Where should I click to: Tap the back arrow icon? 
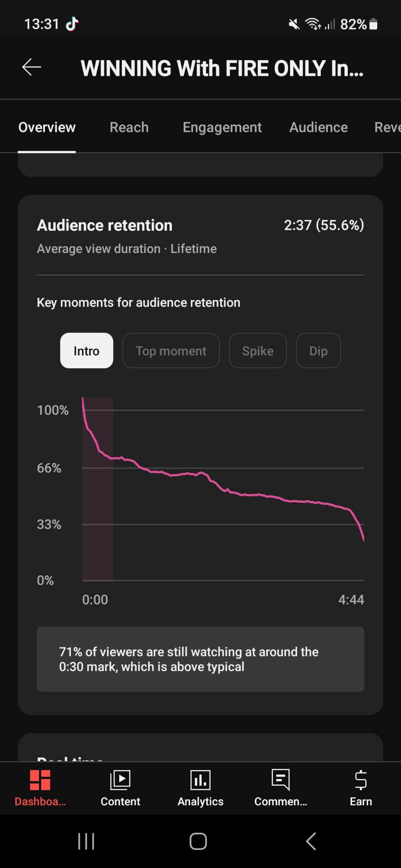pos(32,67)
